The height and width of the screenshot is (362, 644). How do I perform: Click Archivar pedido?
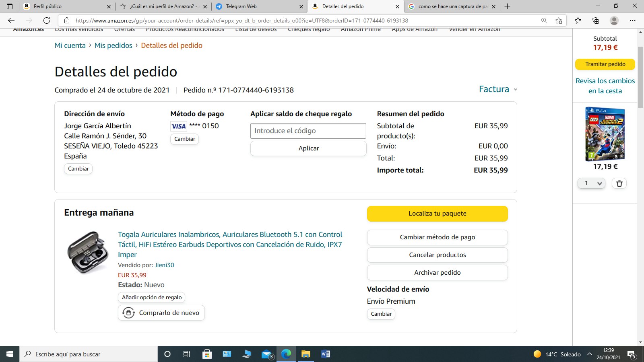(x=438, y=273)
